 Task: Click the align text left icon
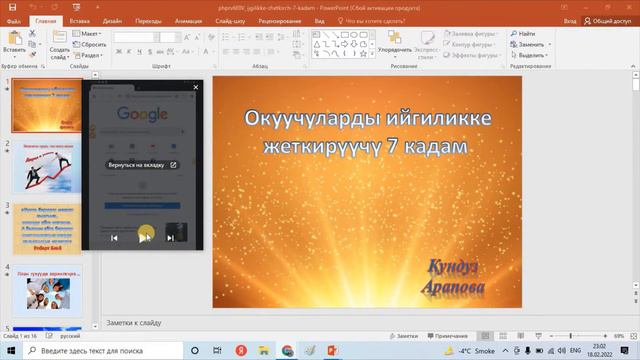pos(226,52)
